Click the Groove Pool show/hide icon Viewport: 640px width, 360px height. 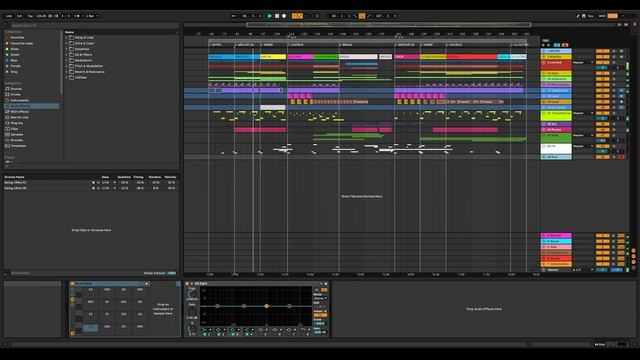pyautogui.click(x=5, y=273)
